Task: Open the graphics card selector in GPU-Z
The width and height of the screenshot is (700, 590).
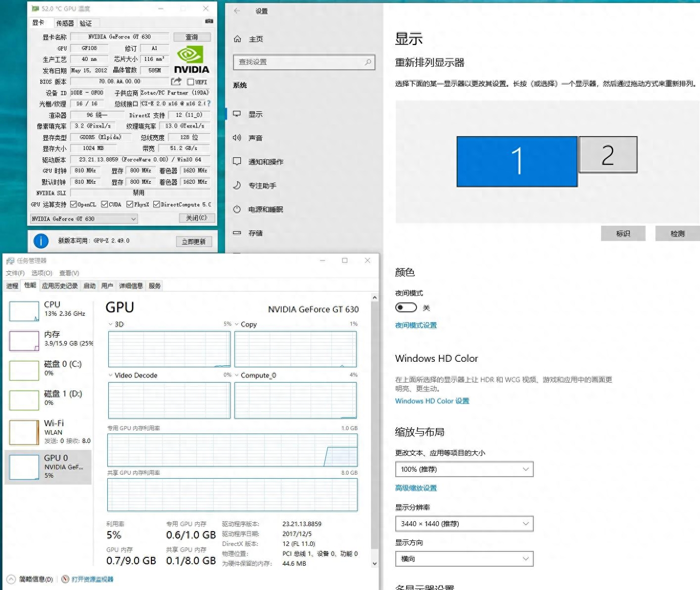Action: coord(83,218)
